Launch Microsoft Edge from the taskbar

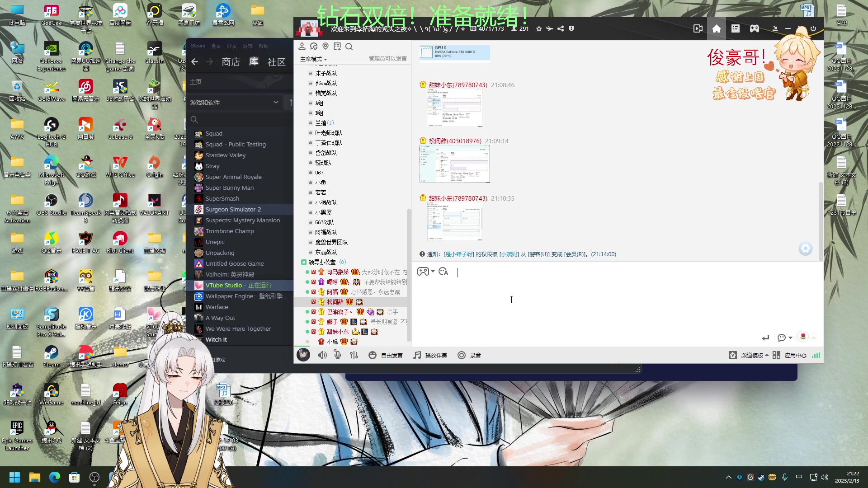[x=55, y=477]
